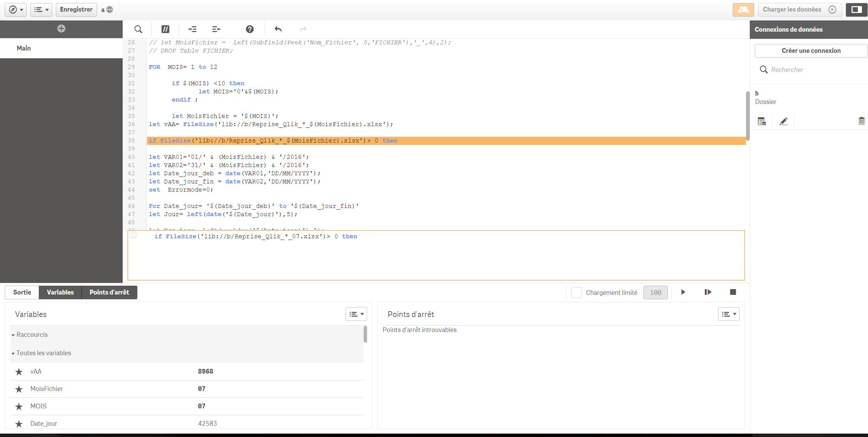868x437 pixels.
Task: Toggle favorite star for vAA variable
Action: click(19, 372)
